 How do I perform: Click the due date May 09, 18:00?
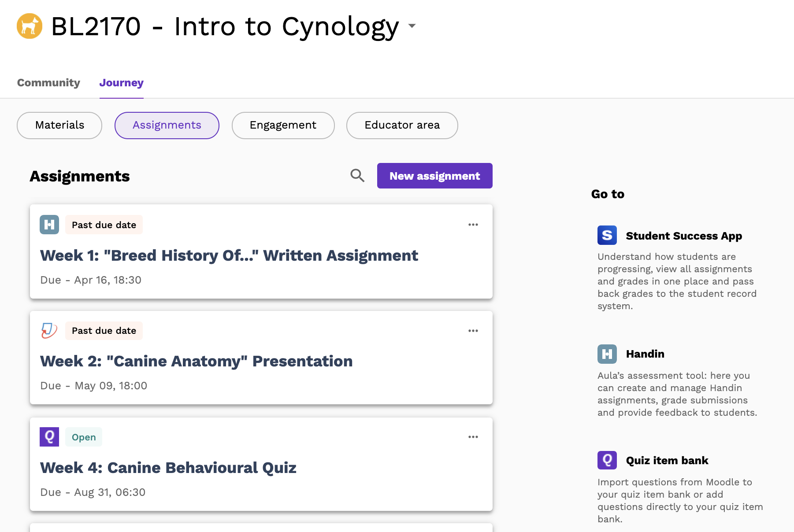pyautogui.click(x=94, y=386)
